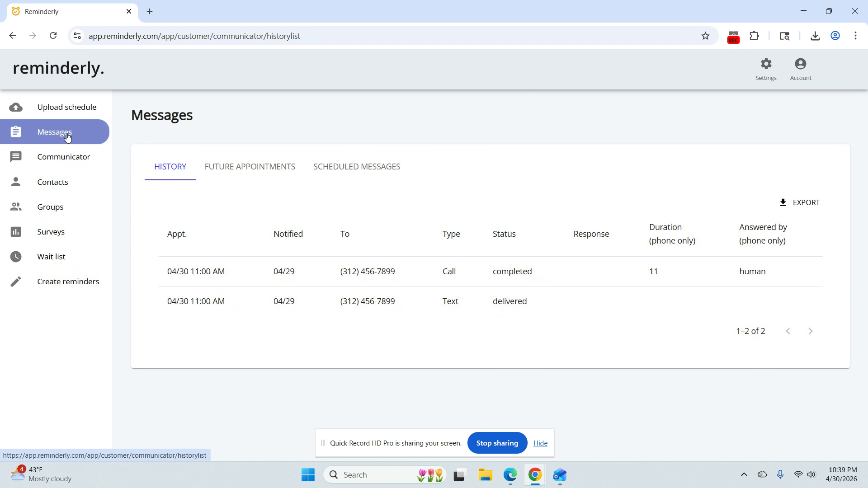Viewport: 868px width, 488px height.
Task: Open the Chrome three-dot menu
Action: coord(855,36)
